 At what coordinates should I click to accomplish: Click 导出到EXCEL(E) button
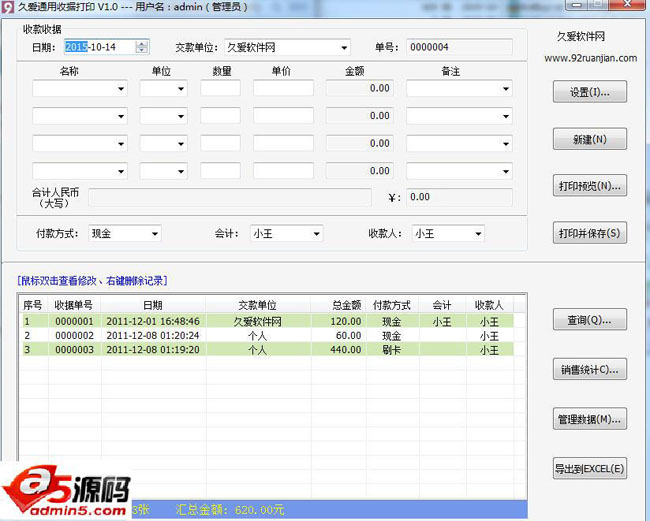[x=589, y=469]
